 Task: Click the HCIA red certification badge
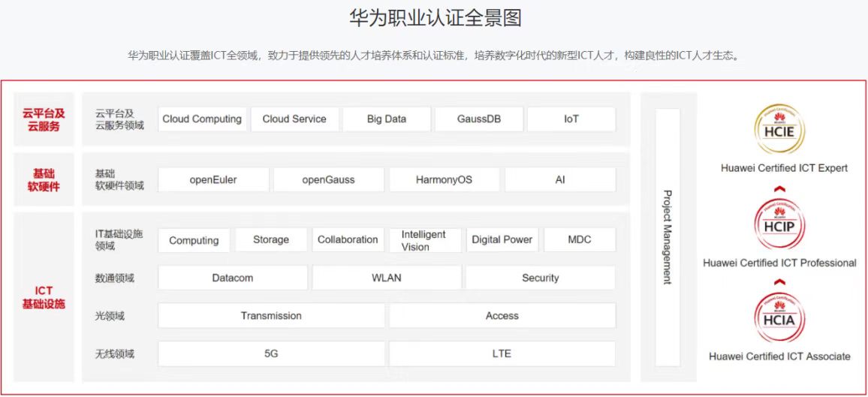tap(779, 317)
